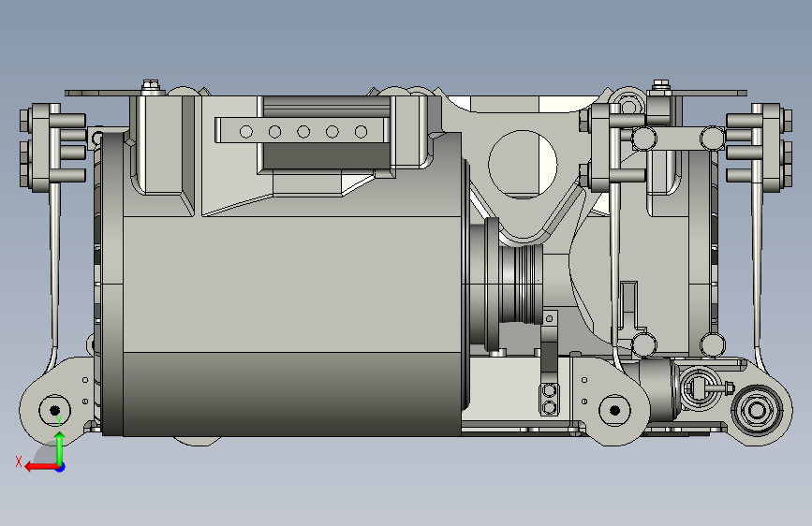The height and width of the screenshot is (526, 812).
Task: Select the large circular opening in the casting
Action: tap(523, 164)
